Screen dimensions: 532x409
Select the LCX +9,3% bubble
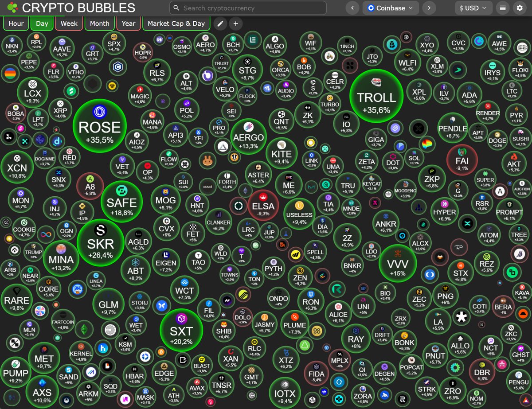coord(32,92)
